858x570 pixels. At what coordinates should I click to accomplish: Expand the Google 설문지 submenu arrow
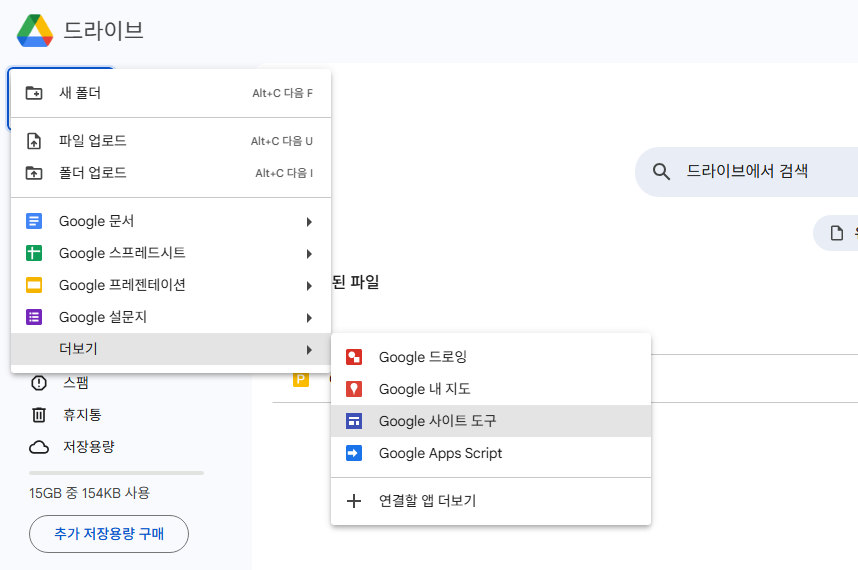[309, 318]
